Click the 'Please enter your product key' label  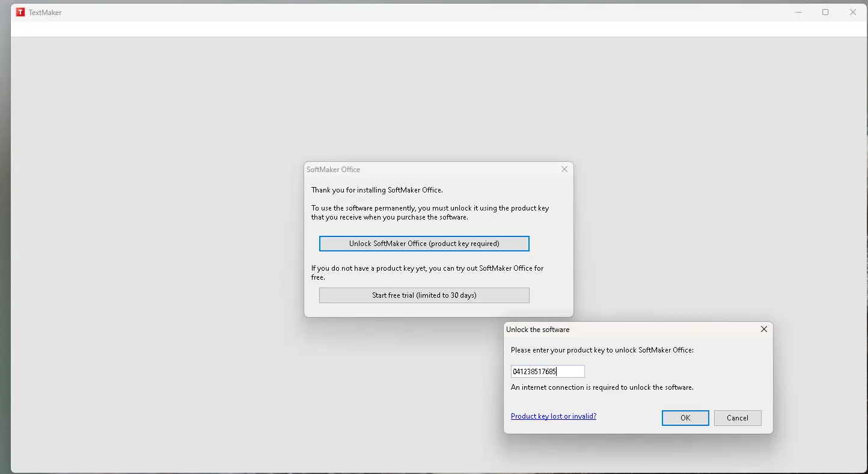(602, 350)
